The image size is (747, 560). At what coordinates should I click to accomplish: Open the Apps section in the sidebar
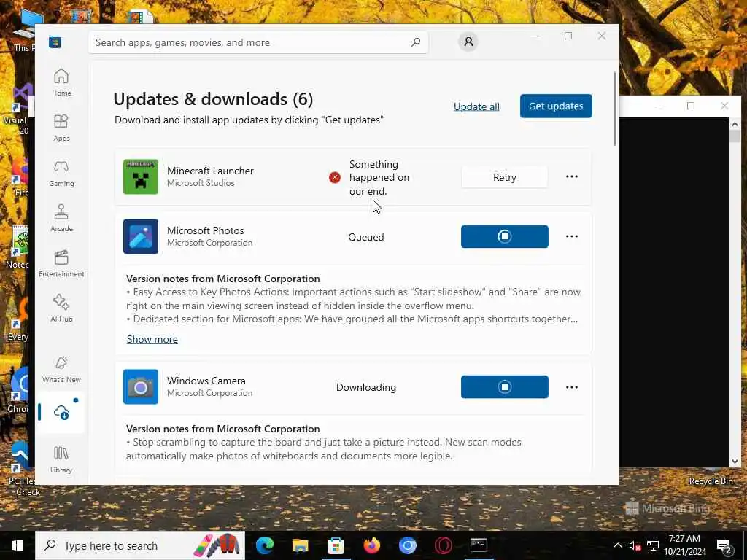(x=61, y=128)
